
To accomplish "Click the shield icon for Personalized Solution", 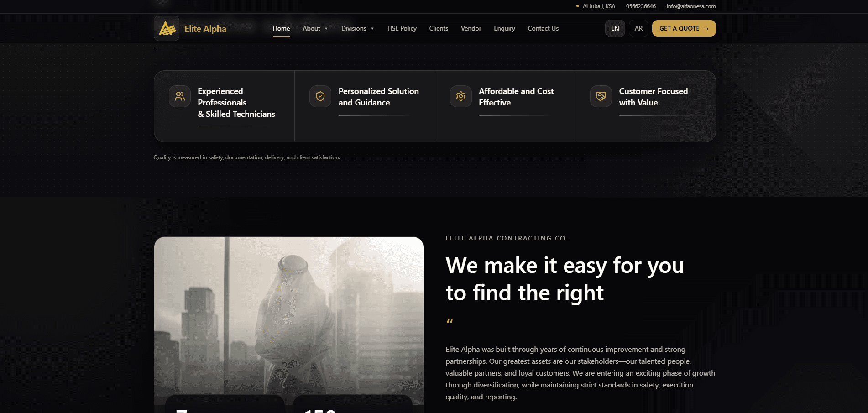I will coord(320,96).
